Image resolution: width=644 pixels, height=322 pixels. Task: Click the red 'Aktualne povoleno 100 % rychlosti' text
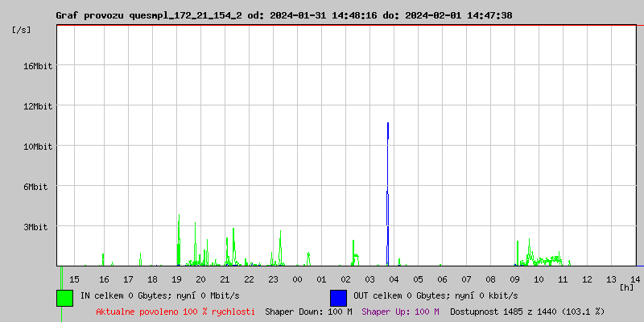coord(175,312)
